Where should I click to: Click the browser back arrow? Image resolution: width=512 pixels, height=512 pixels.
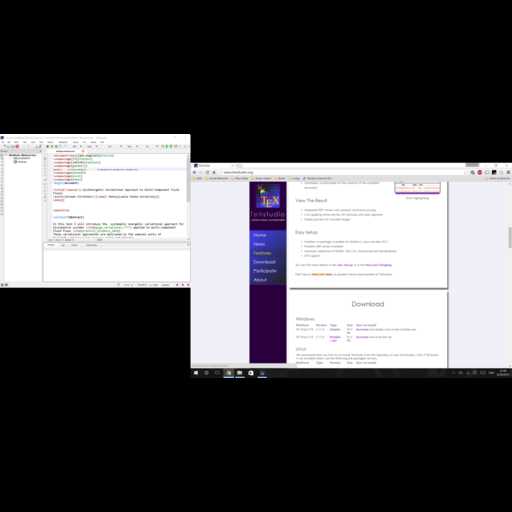click(195, 172)
